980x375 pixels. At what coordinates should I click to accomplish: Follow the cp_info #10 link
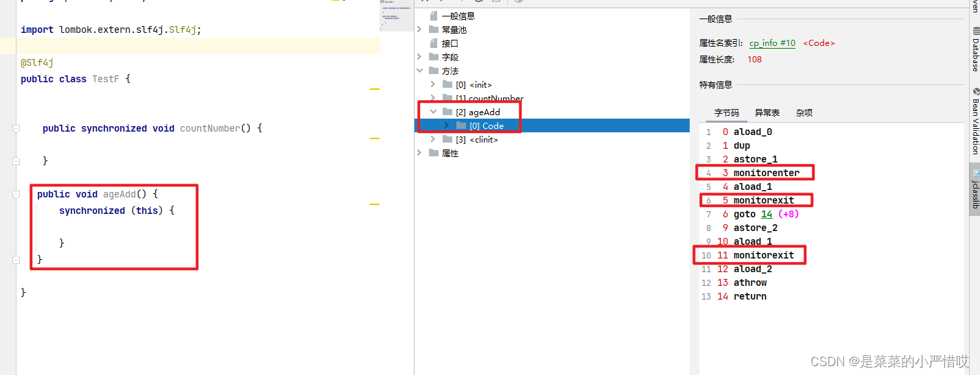tap(772, 43)
